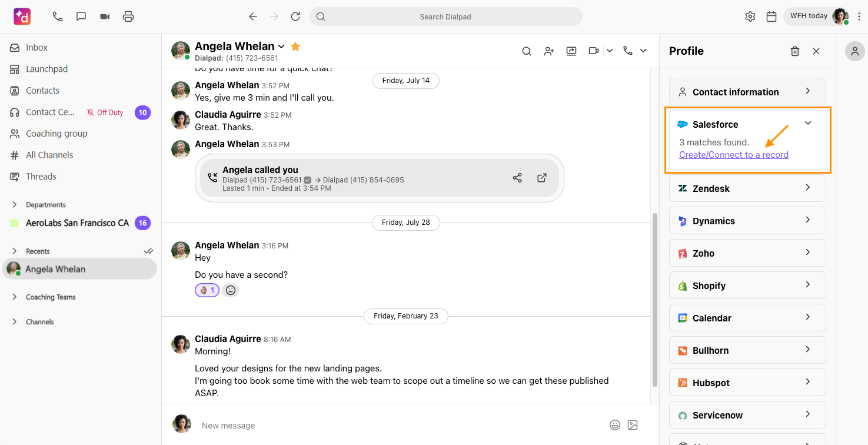The height and width of the screenshot is (445, 868).
Task: Expand the Hubspot panel
Action: pos(747,383)
